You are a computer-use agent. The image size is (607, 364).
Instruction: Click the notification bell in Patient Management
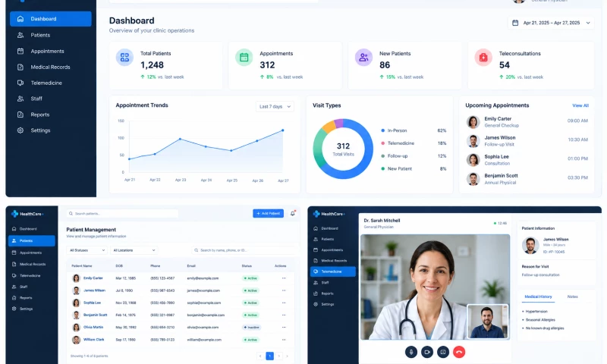[293, 214]
